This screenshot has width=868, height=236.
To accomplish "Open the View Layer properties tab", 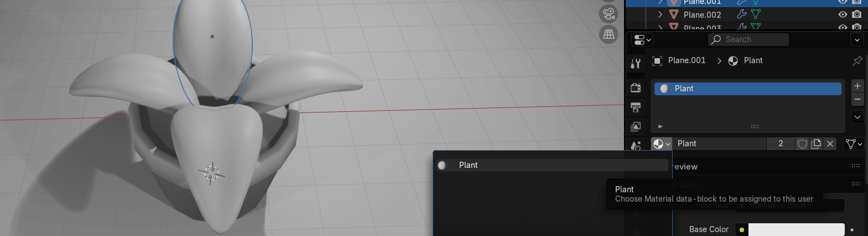I will [x=636, y=127].
